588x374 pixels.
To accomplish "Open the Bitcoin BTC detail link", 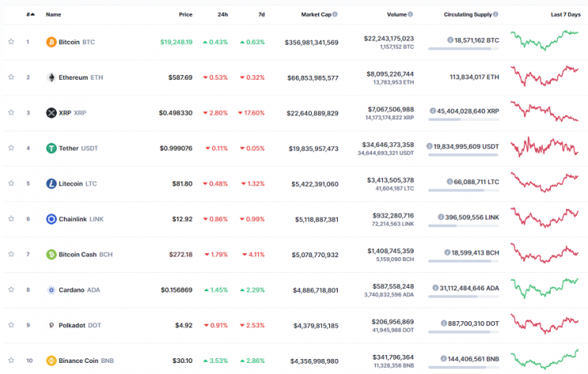I will (77, 42).
